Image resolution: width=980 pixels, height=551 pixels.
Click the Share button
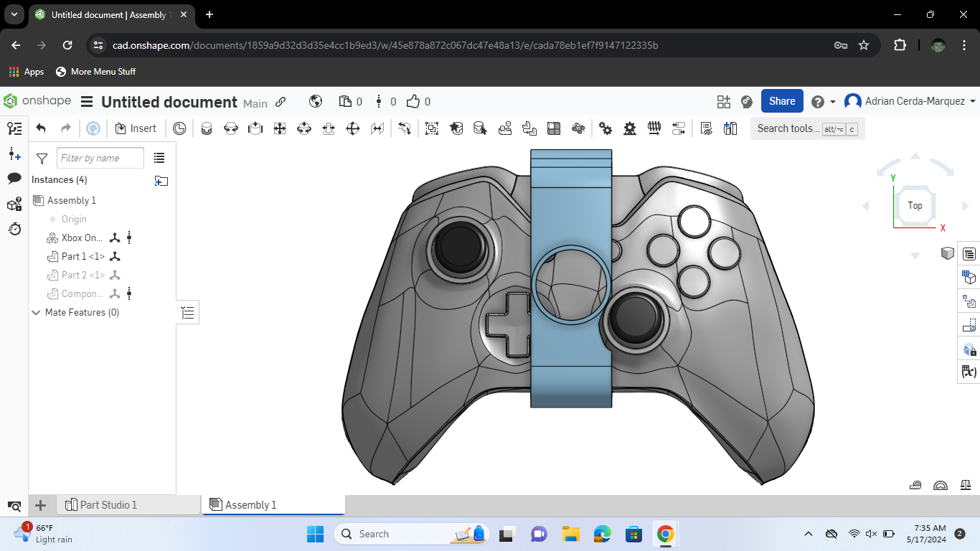click(x=782, y=101)
